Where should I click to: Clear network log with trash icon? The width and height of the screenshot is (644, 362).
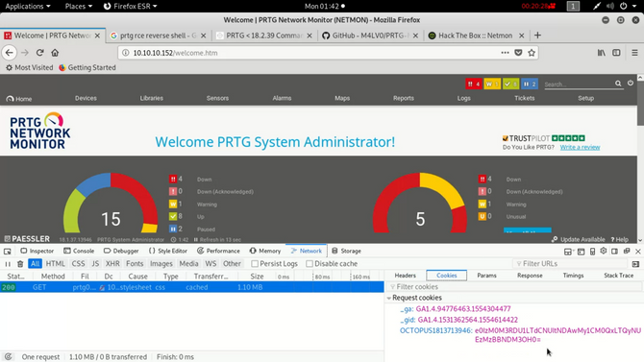[x=20, y=264]
